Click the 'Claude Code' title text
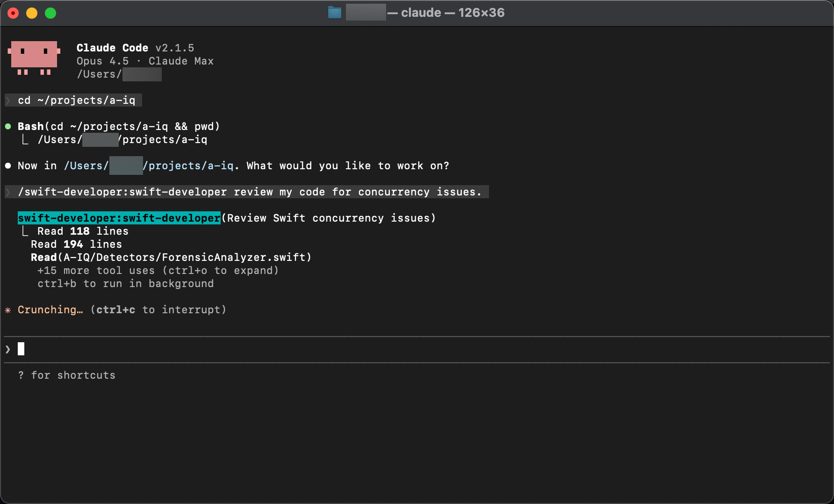Viewport: 834px width, 504px height. [x=112, y=48]
